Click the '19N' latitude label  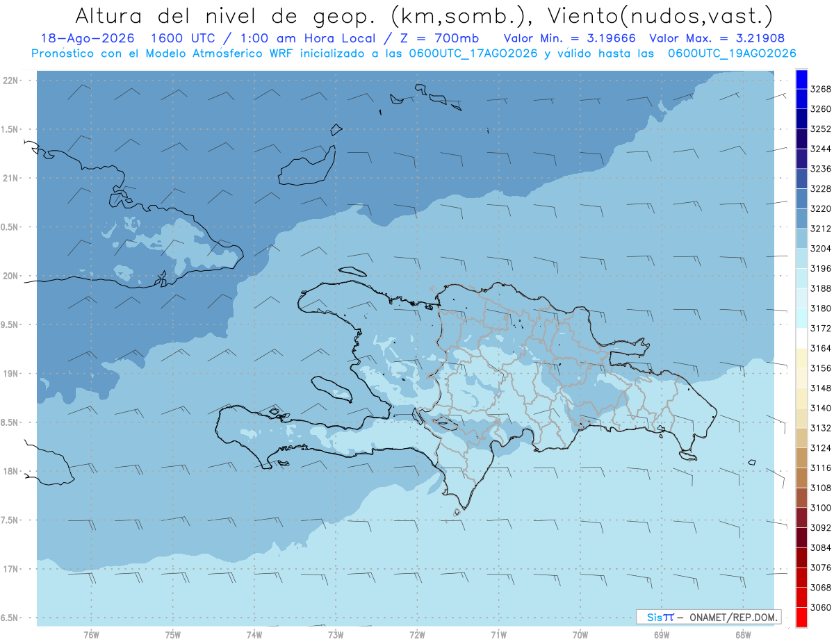[x=10, y=374]
